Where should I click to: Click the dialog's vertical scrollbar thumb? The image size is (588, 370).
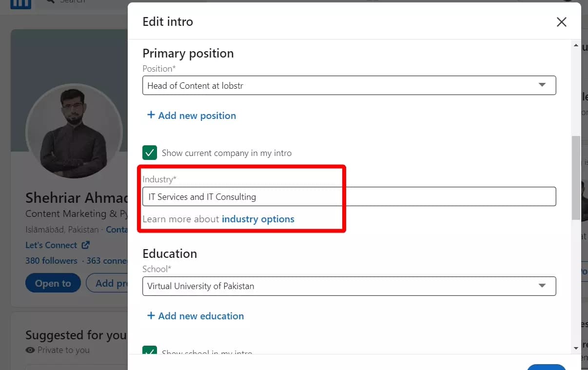pyautogui.click(x=576, y=177)
